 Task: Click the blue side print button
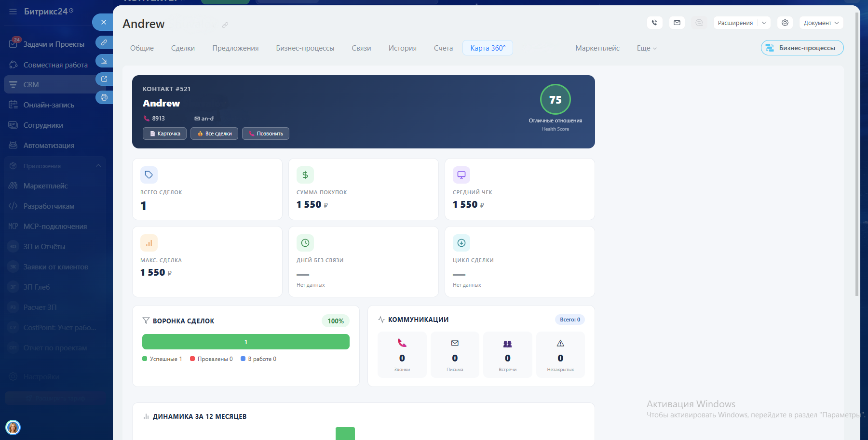coord(104,97)
